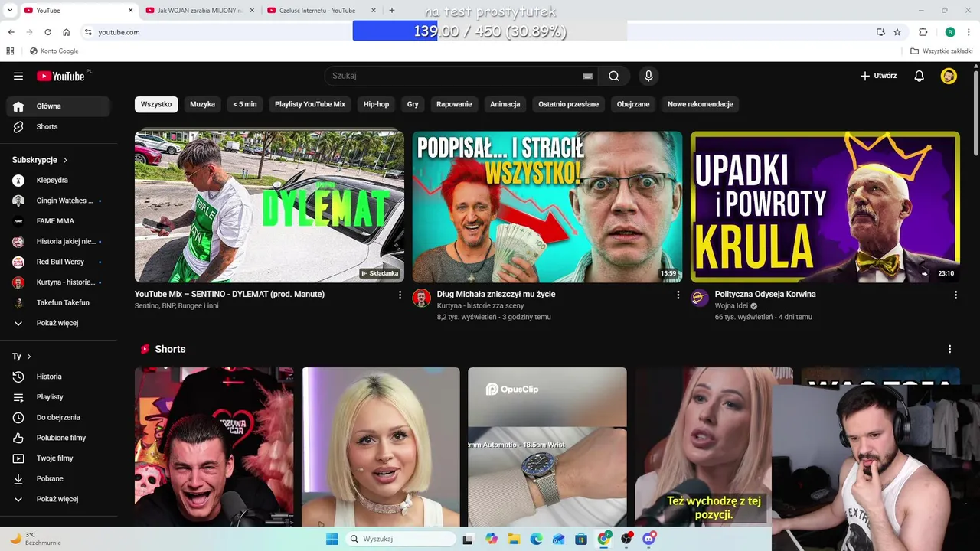
Task: Select the Wszystko filter chip
Action: pos(156,104)
